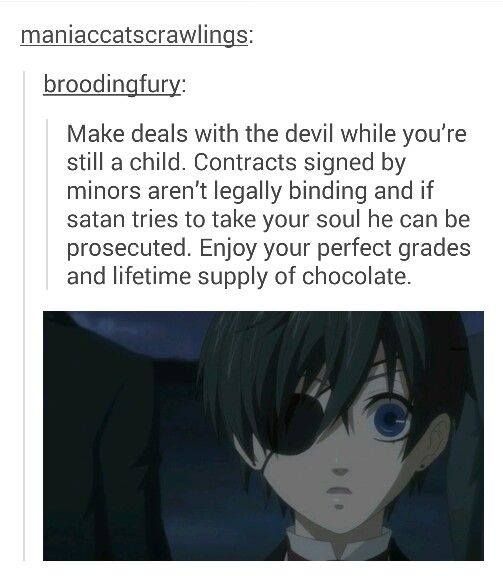This screenshot has height=576, width=503.
Task: Click the phrase "perfect grades"
Action: (394, 249)
